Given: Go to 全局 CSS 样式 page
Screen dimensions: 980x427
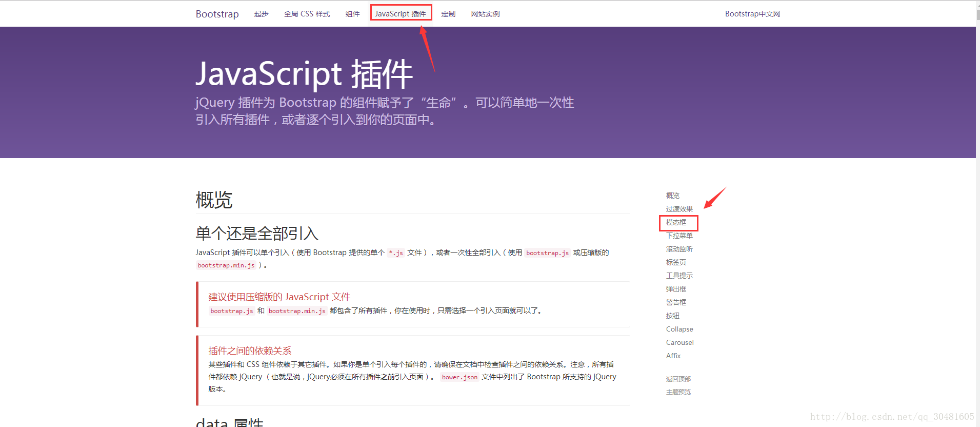Looking at the screenshot, I should click(x=307, y=14).
